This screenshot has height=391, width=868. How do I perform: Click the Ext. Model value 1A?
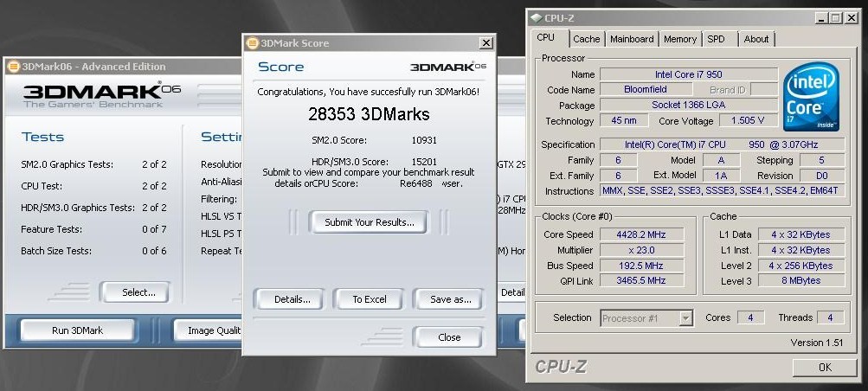[x=721, y=176]
